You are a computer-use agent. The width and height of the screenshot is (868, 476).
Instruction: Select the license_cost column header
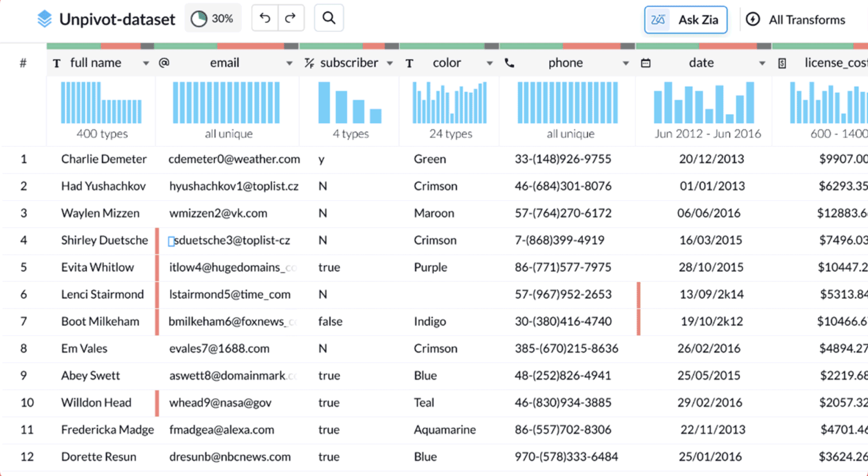(x=835, y=63)
